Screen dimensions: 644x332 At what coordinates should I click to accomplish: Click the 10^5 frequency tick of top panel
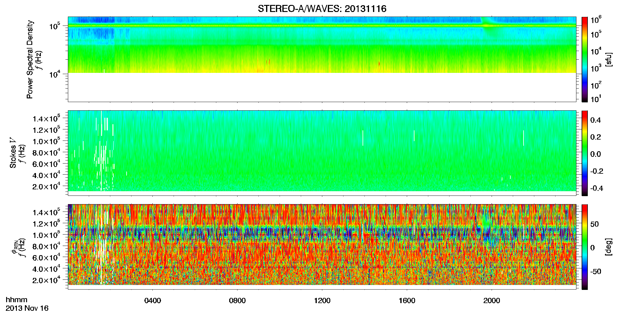[55, 26]
